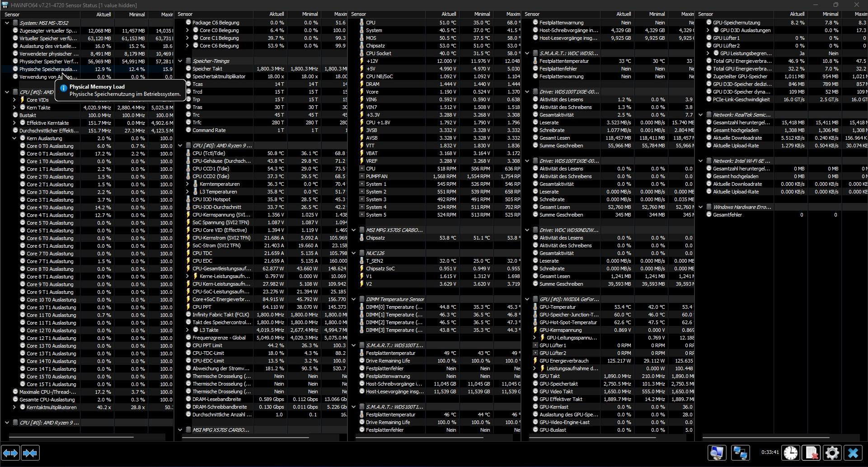This screenshot has width=868, height=467.
Task: Collapse the DIMM Temperature Sensor group
Action: click(x=354, y=299)
